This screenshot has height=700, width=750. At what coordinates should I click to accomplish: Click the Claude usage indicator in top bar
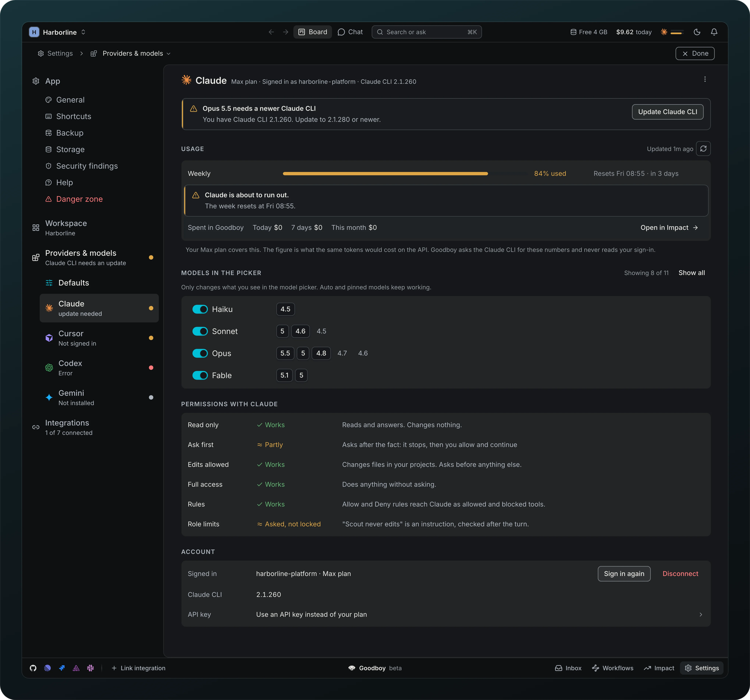[672, 32]
